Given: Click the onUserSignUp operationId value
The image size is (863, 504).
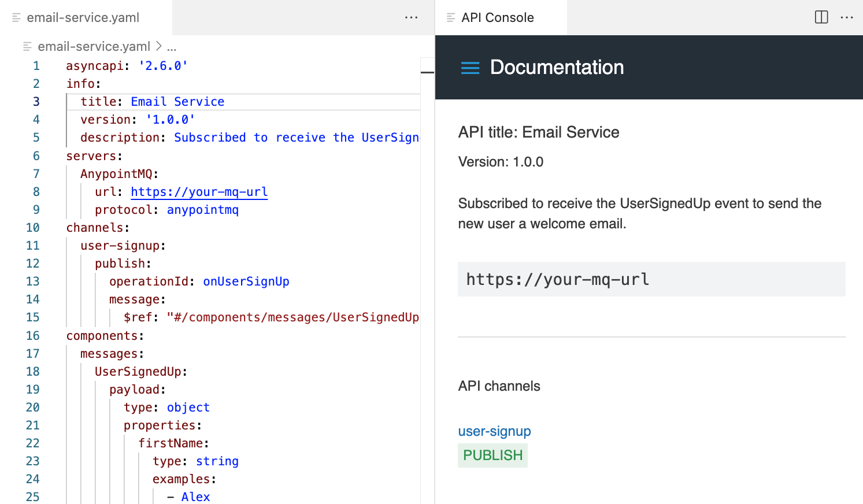Looking at the screenshot, I should click(x=246, y=281).
